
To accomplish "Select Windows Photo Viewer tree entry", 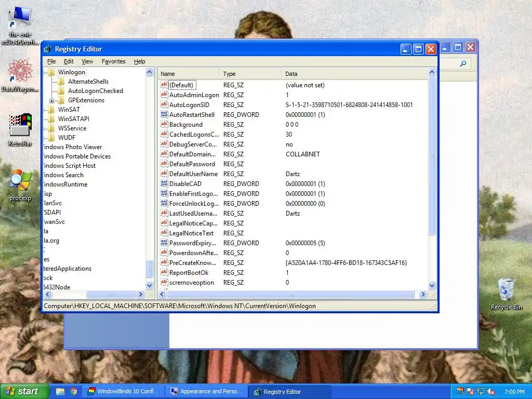I will [x=73, y=147].
